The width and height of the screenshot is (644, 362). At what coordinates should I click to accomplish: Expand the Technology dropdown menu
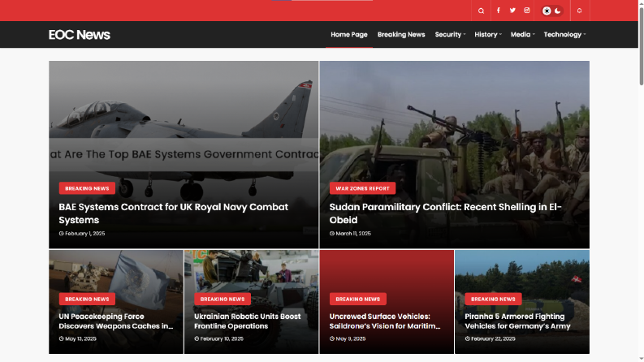coord(564,34)
